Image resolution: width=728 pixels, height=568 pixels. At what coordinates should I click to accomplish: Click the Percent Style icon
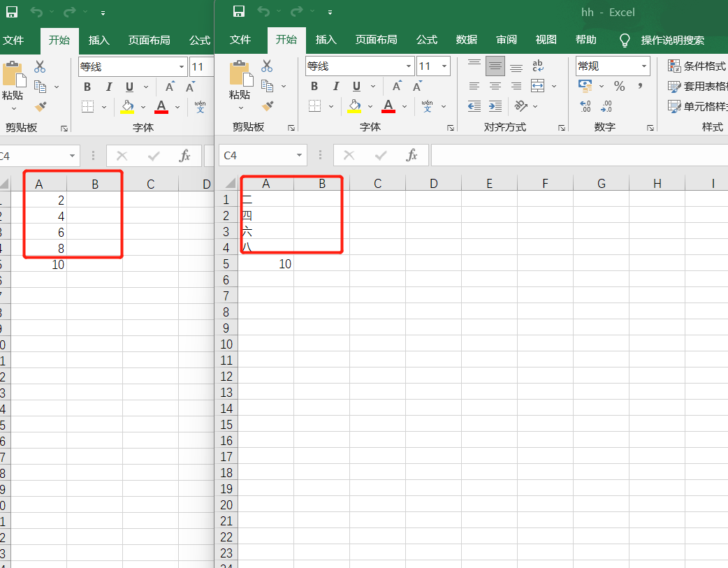[619, 85]
